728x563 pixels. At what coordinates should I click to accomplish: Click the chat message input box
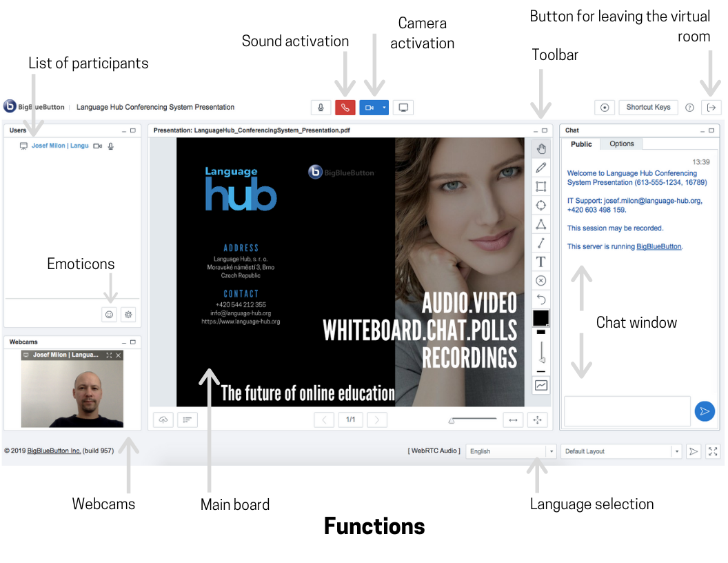[627, 411]
